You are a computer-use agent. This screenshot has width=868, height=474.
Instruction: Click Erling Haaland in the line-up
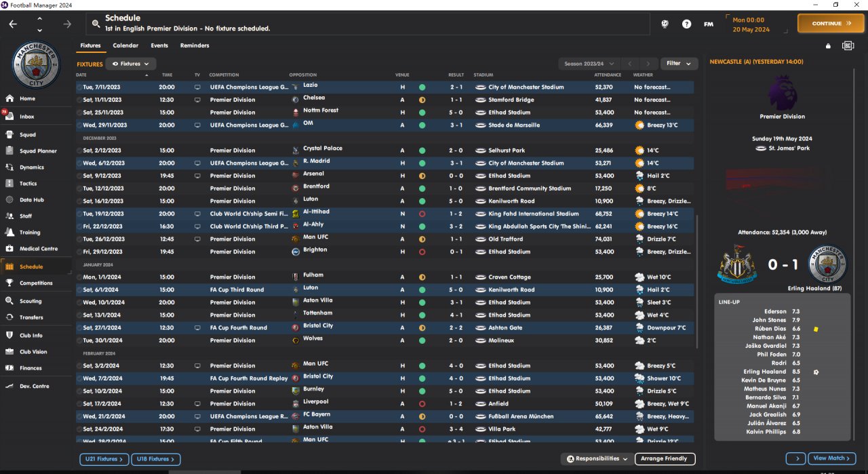[x=766, y=372]
